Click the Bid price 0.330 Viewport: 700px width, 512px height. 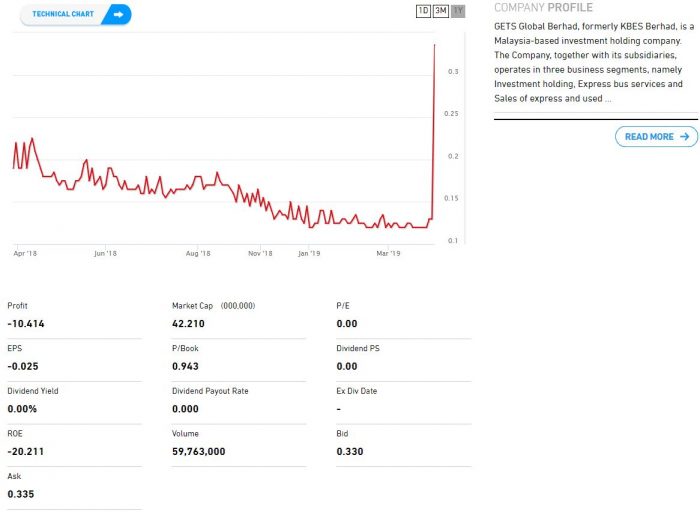click(x=350, y=451)
